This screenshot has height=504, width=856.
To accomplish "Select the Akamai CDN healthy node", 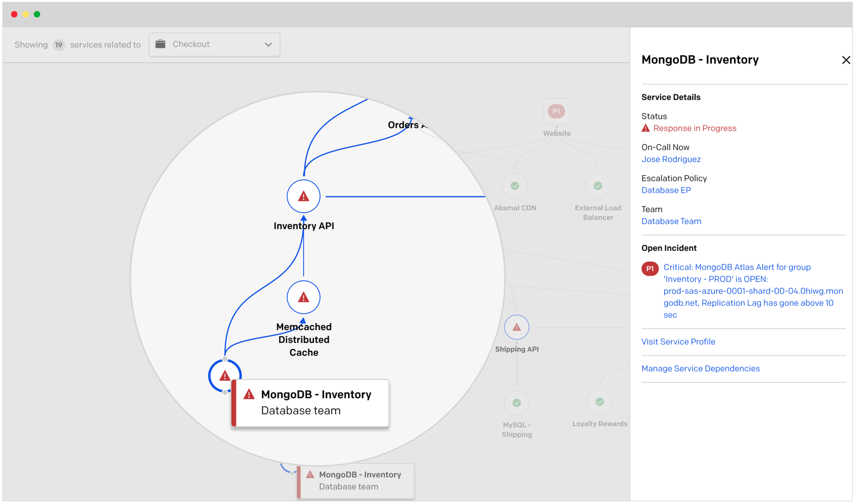I will [x=514, y=186].
